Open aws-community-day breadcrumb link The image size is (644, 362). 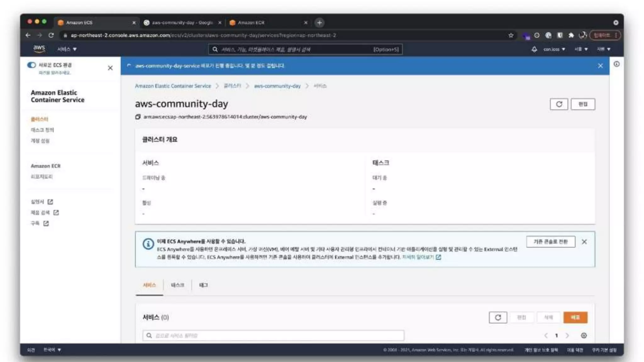[x=277, y=86]
